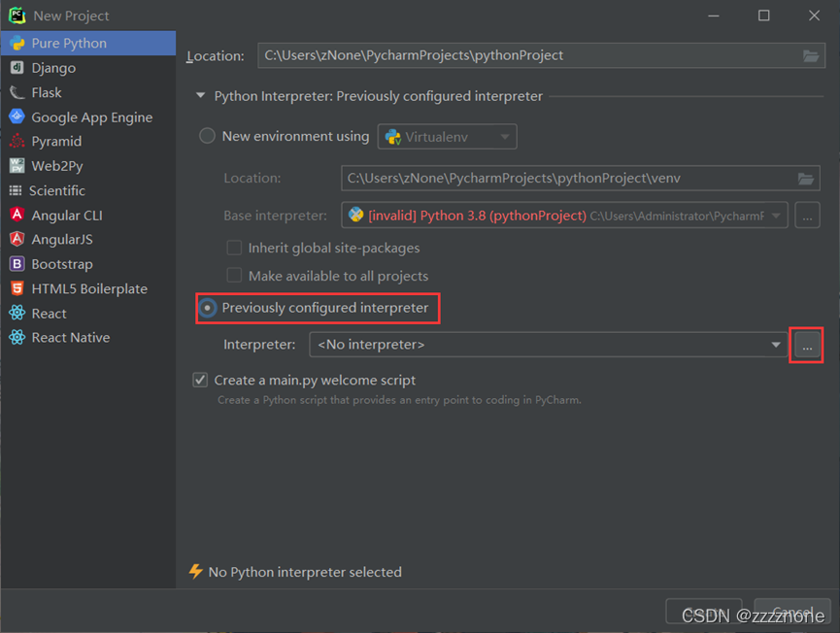Click the HTML5 Boilerplate icon
Image resolution: width=840 pixels, height=633 pixels.
[17, 288]
